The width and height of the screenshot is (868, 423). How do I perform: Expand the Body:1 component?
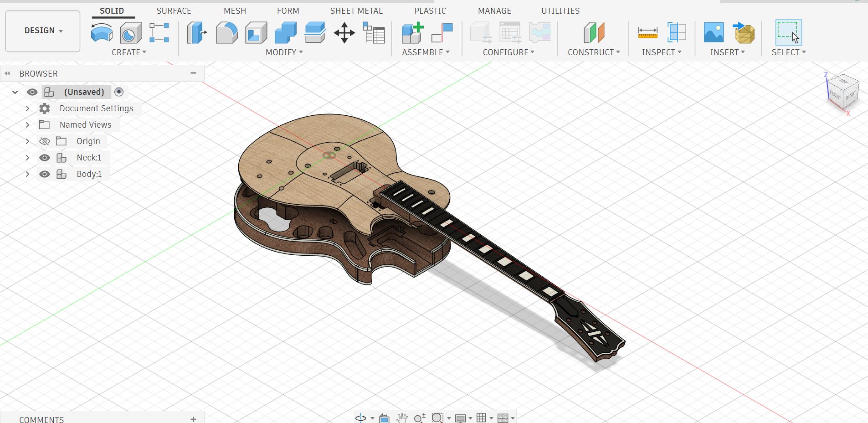(x=27, y=174)
